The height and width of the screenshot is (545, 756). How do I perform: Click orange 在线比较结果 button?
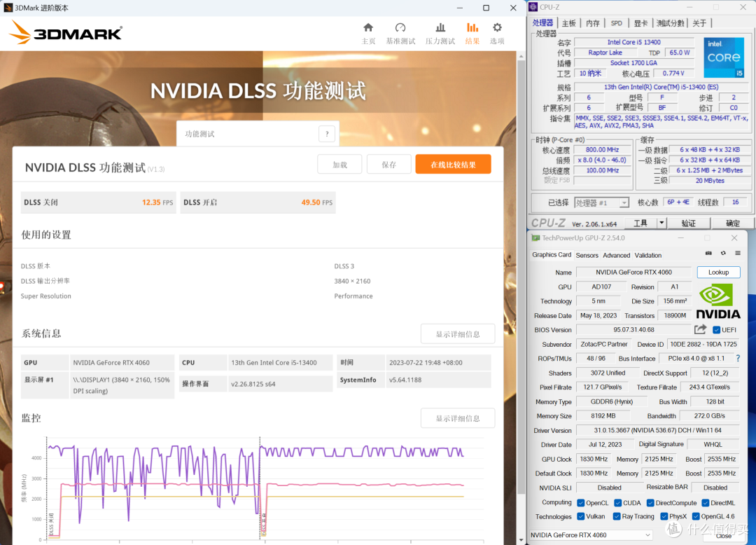(453, 165)
